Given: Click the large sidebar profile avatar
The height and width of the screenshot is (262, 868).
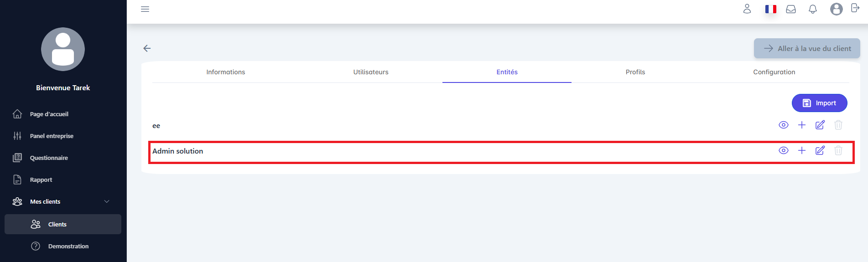Looking at the screenshot, I should (x=63, y=49).
